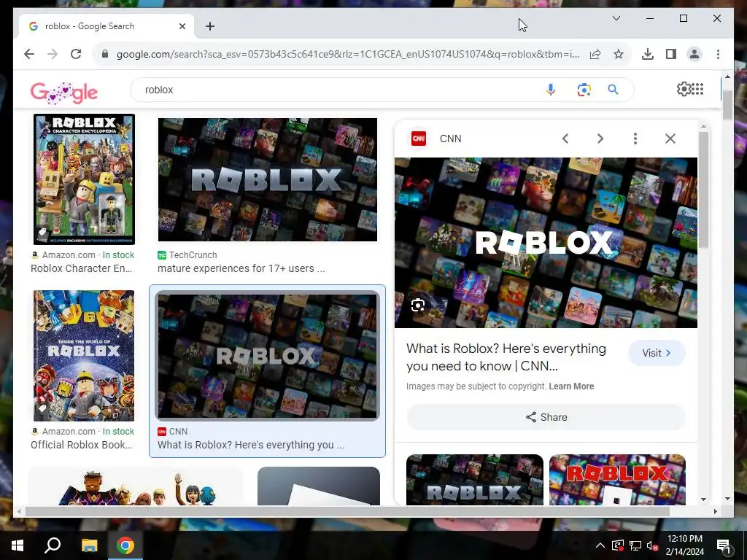747x560 pixels.
Task: Start voice search with the microphone
Action: 551,90
